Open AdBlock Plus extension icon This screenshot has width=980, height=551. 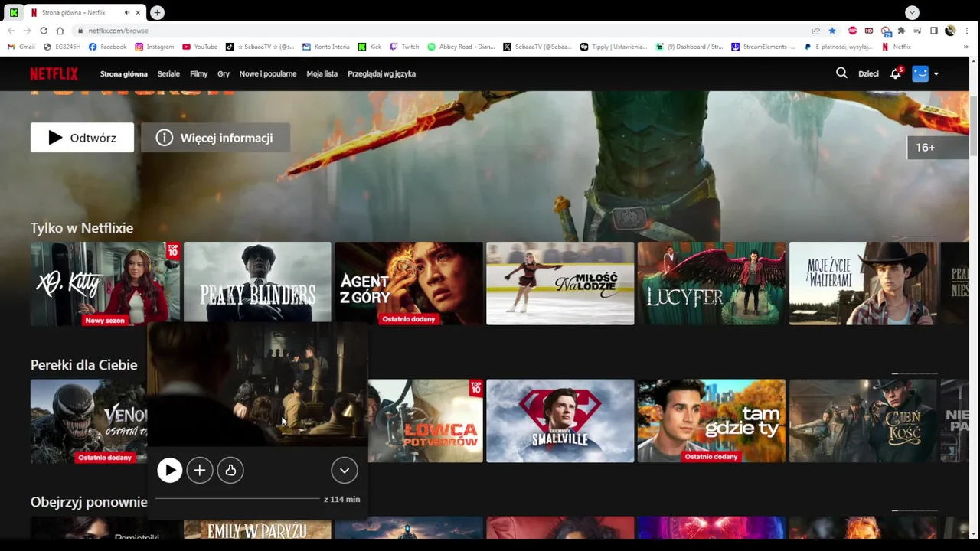click(852, 31)
